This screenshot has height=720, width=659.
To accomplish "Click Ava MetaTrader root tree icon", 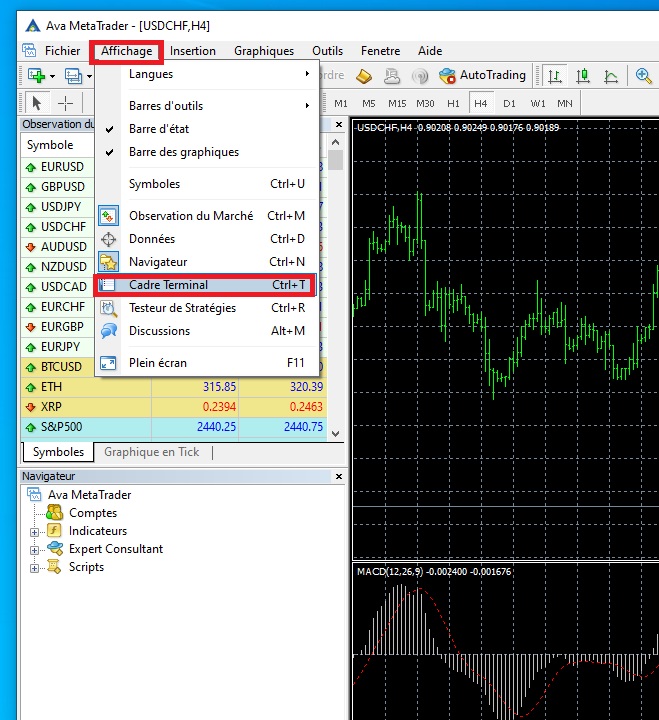I will [x=34, y=494].
